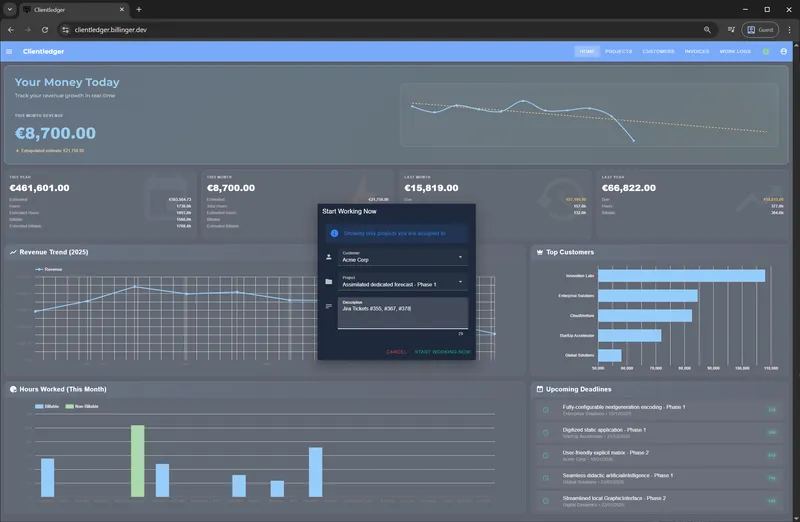This screenshot has height=522, width=800.
Task: Open the user account icon in navbar
Action: [x=783, y=51]
